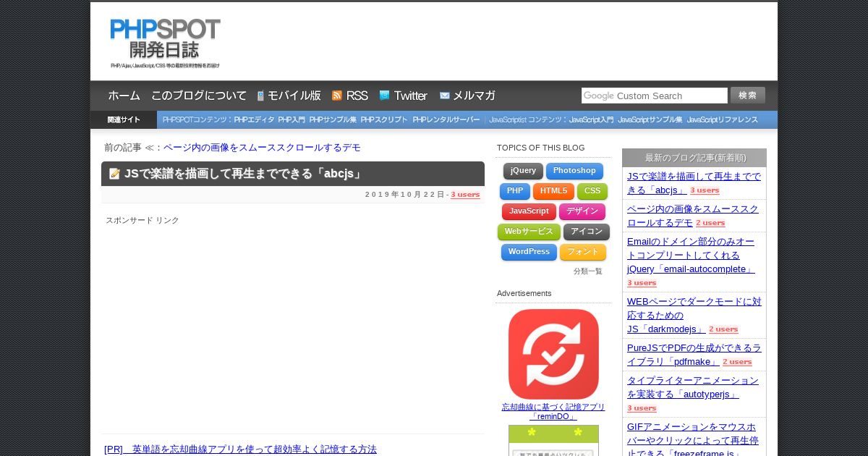
Task: Open 分類一覧 category list
Action: 588,271
